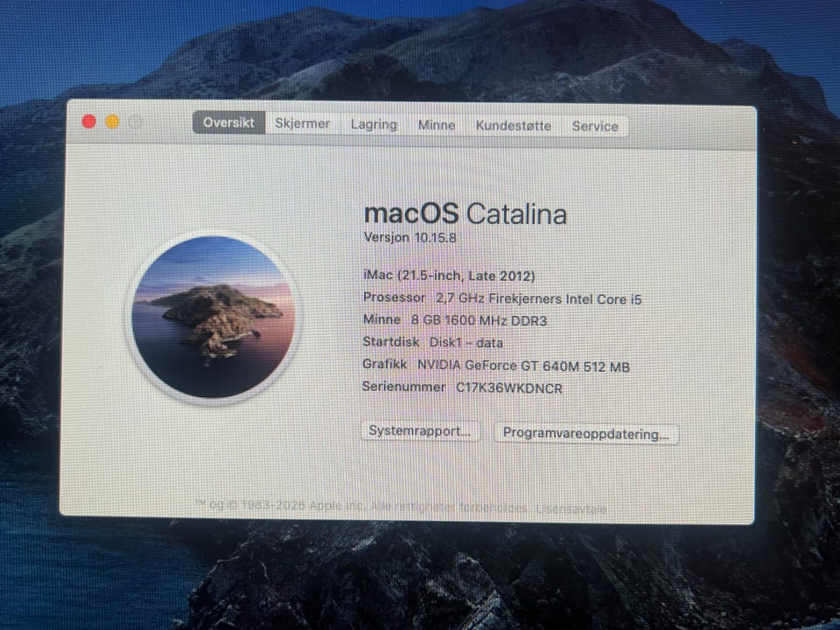
Task: Open the Minne tab
Action: [x=437, y=125]
